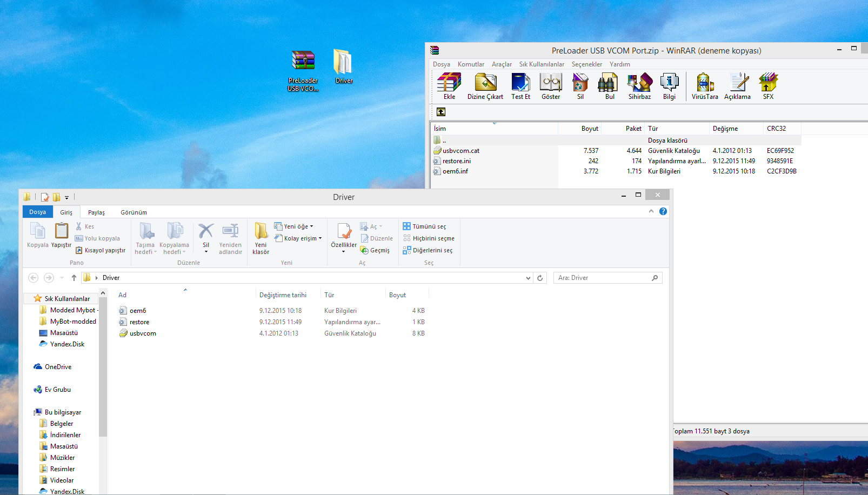
Task: Launch the Sihirbaz wizard icon
Action: click(x=639, y=86)
